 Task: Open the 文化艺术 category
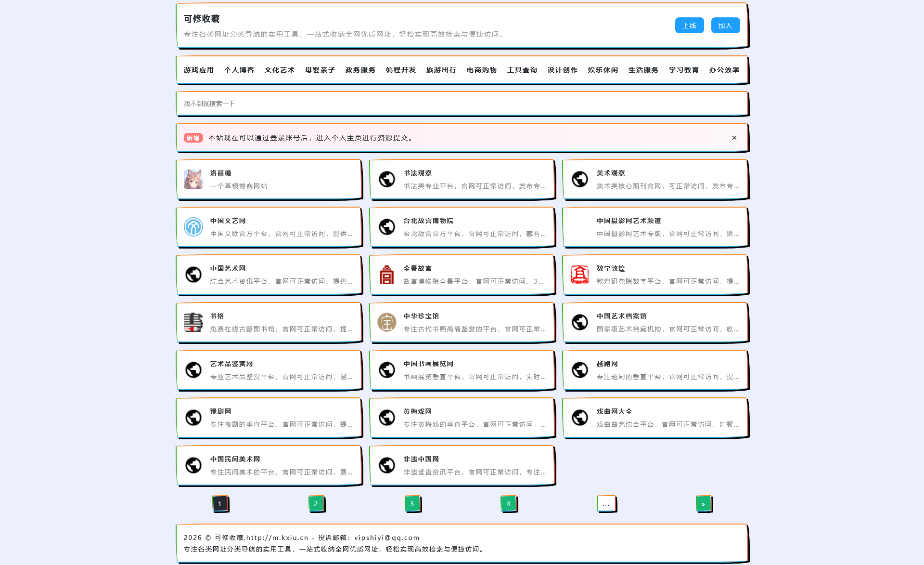pyautogui.click(x=279, y=69)
